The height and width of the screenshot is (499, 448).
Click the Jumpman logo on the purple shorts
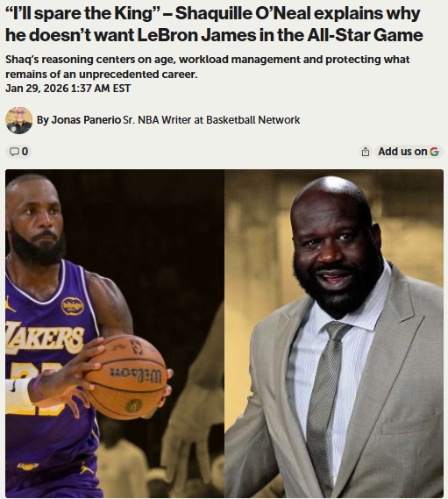pos(86,468)
